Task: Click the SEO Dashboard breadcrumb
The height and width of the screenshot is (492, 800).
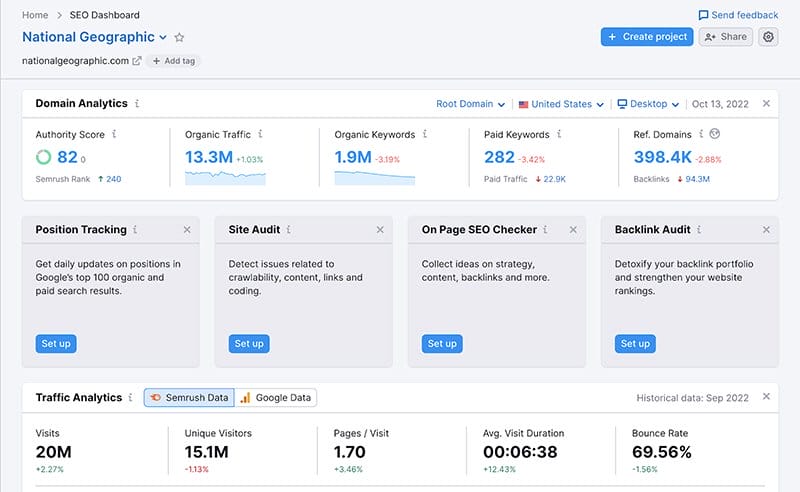Action: tap(105, 15)
